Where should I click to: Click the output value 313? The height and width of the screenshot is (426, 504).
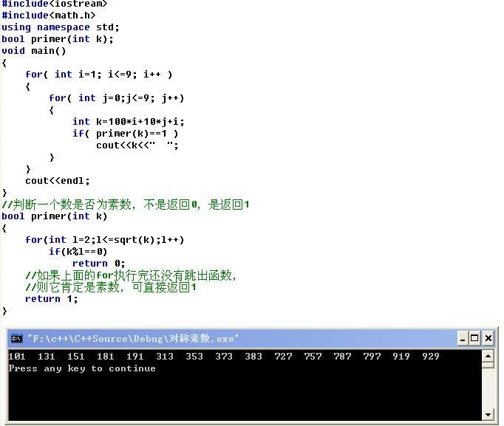point(165,357)
